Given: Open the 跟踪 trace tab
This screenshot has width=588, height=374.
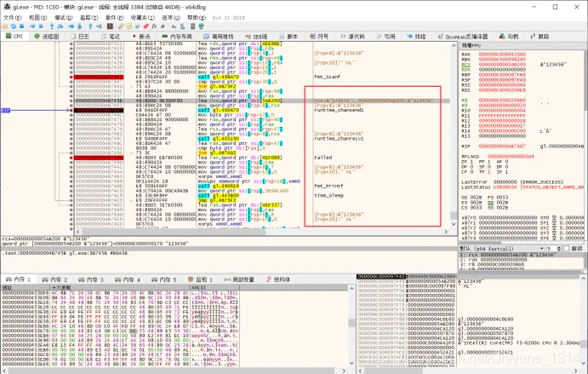Looking at the screenshot, I should (x=539, y=37).
